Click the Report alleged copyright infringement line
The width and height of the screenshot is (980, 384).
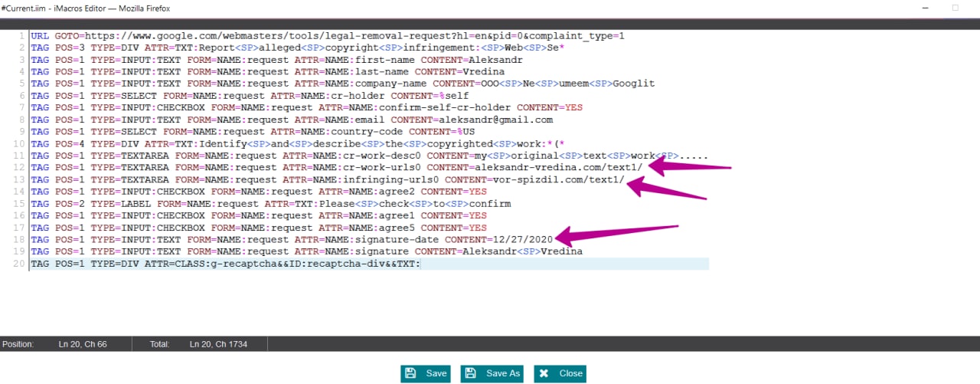pos(298,48)
